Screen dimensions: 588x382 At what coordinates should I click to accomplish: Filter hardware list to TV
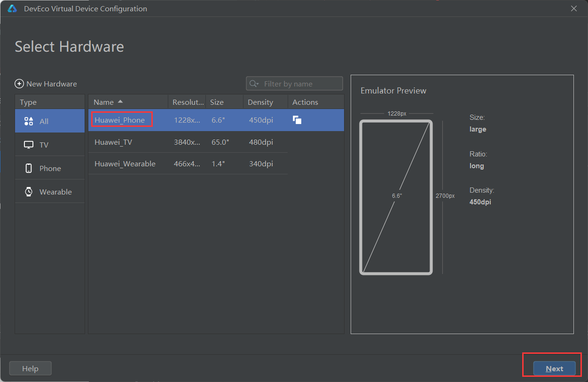click(50, 145)
